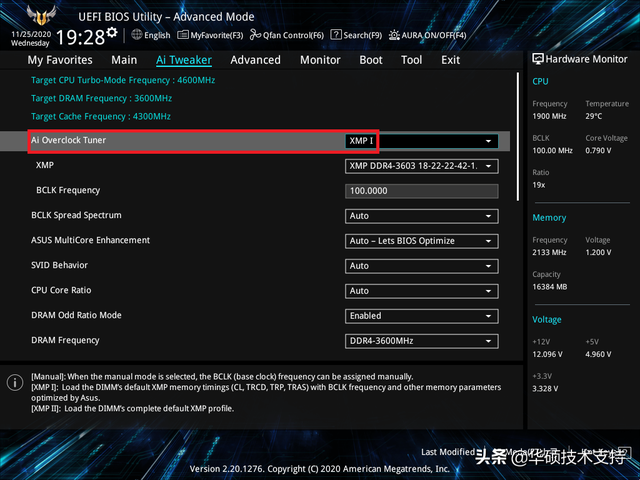Select the Ai Tweaker tab
The width and height of the screenshot is (640, 480).
[x=184, y=60]
